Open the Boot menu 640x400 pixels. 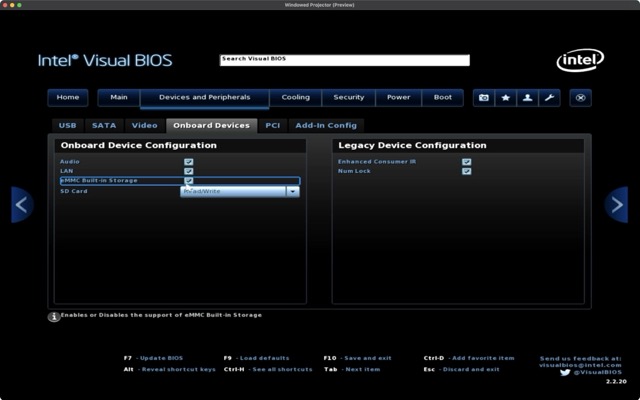[443, 98]
